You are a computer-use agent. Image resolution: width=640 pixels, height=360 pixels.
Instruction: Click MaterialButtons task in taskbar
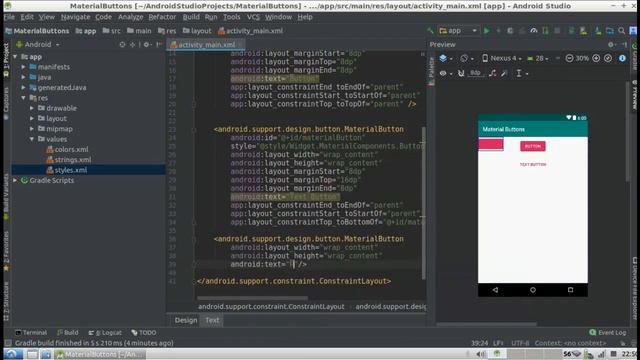[100, 354]
